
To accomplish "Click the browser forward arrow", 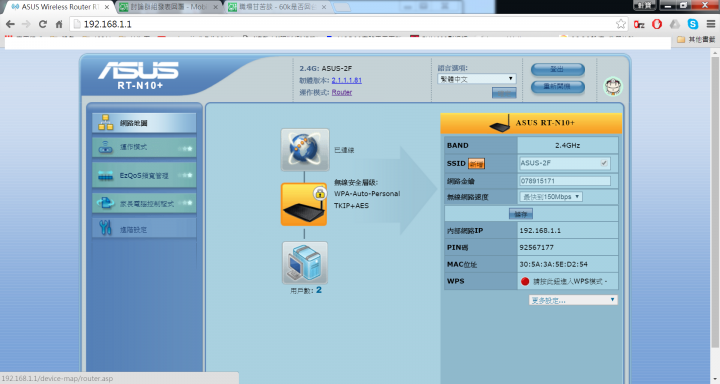I will click(26, 24).
